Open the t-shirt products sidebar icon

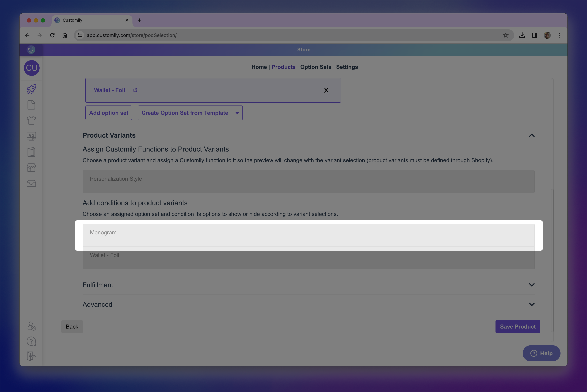[31, 120]
